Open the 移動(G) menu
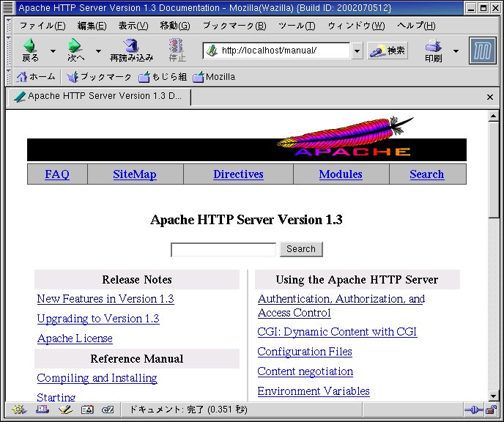 pos(175,26)
